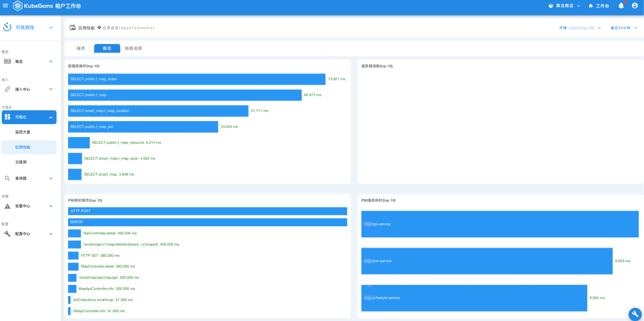Click the BRPOP bar
The image size is (644, 321).
207,222
